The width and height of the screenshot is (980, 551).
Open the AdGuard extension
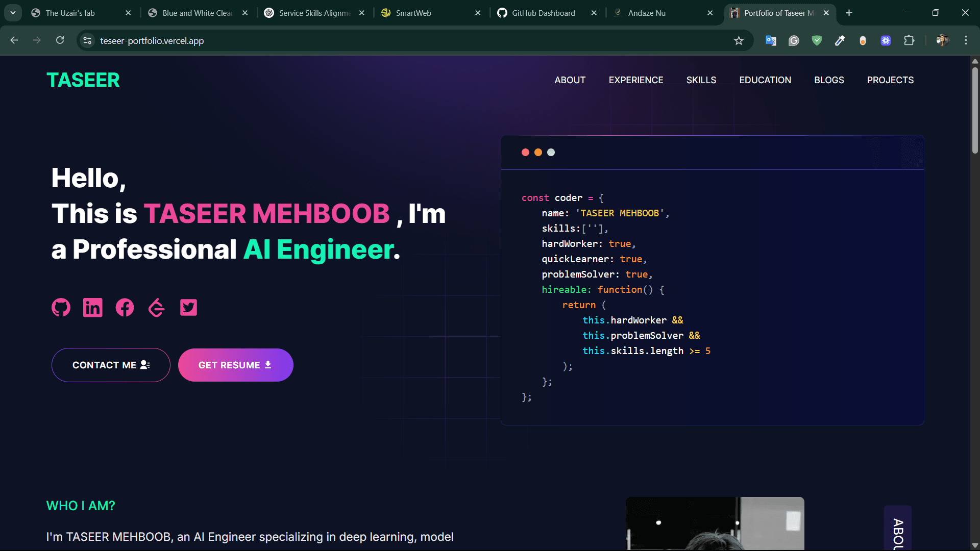(816, 40)
